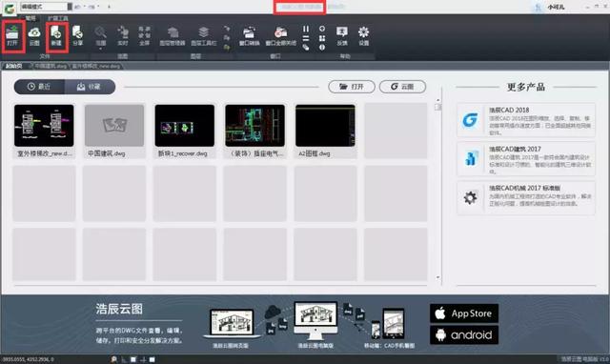The width and height of the screenshot is (610, 364).
Task: Select the 范围 zoom magnifier tool
Action: pyautogui.click(x=101, y=36)
